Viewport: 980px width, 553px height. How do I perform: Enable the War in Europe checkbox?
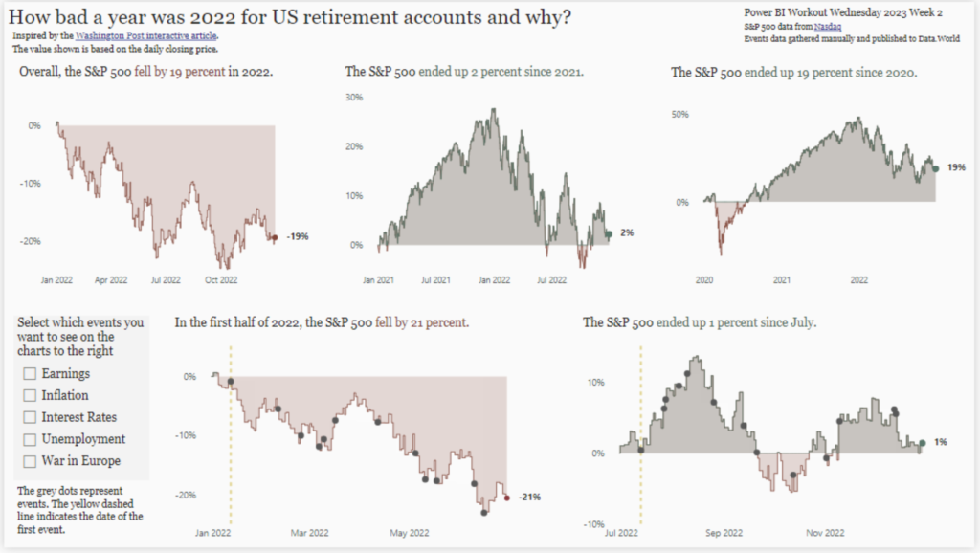(x=30, y=461)
